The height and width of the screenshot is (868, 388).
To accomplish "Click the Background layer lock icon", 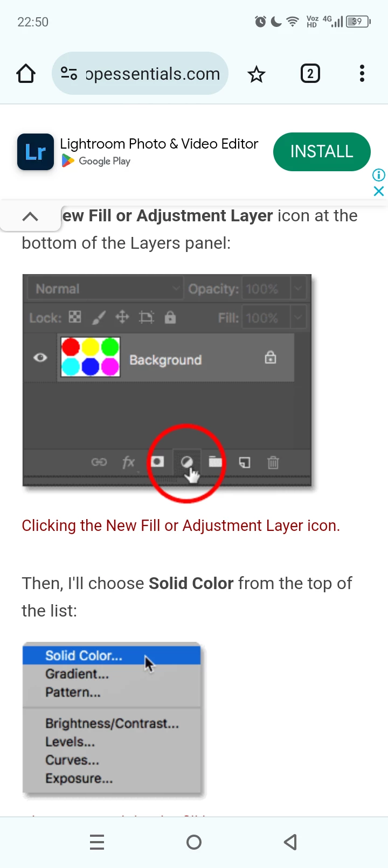I will tap(271, 358).
